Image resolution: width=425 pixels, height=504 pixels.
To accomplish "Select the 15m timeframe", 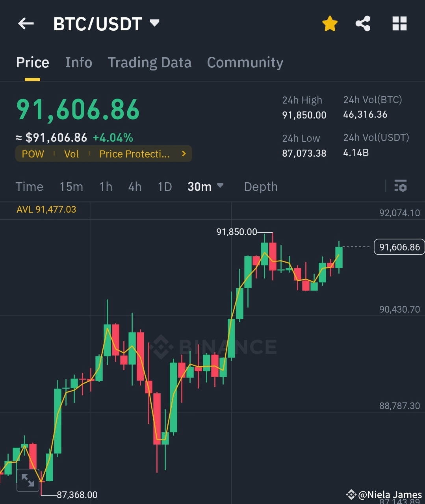I will click(71, 187).
